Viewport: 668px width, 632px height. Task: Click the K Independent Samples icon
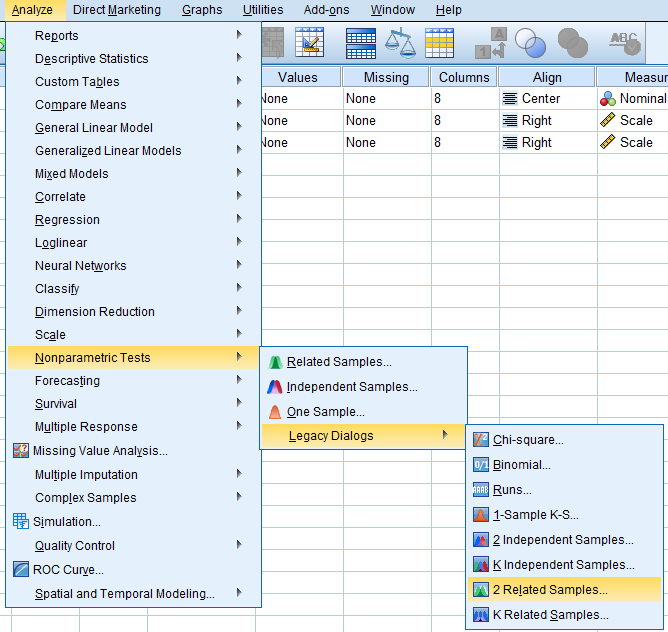pyautogui.click(x=481, y=565)
